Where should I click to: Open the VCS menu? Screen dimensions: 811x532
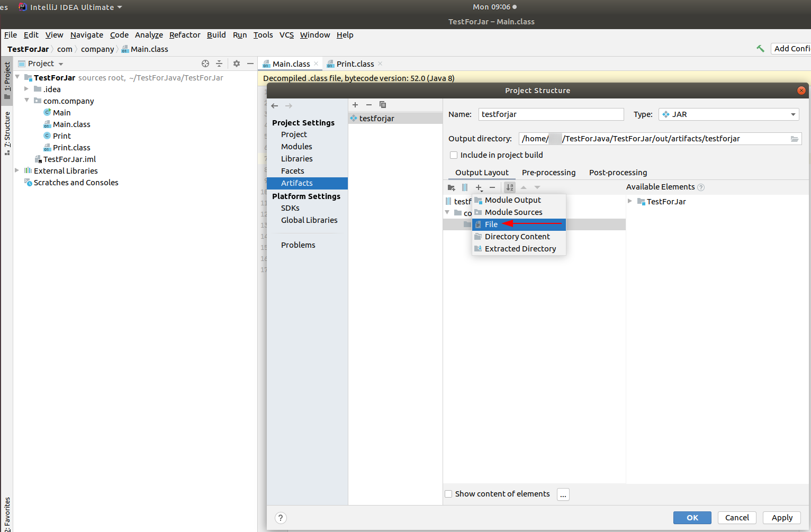286,35
